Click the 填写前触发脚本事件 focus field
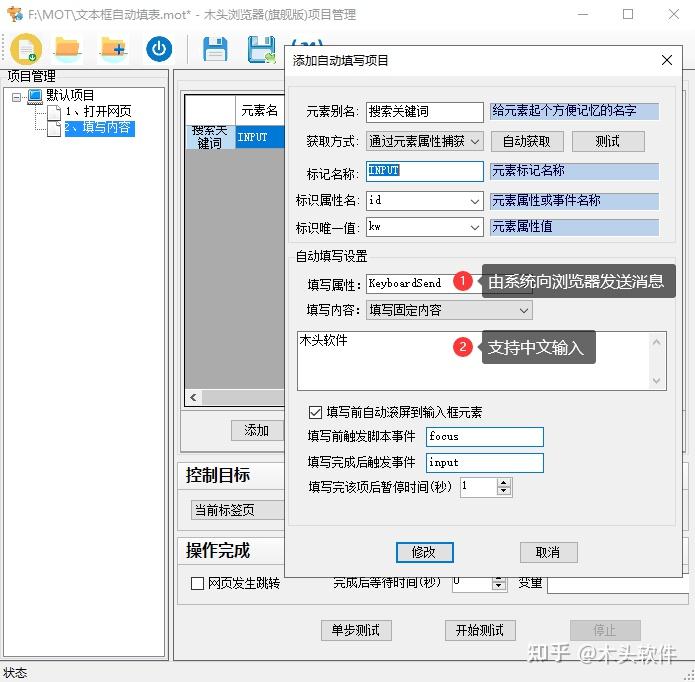The image size is (695, 682). coord(484,436)
